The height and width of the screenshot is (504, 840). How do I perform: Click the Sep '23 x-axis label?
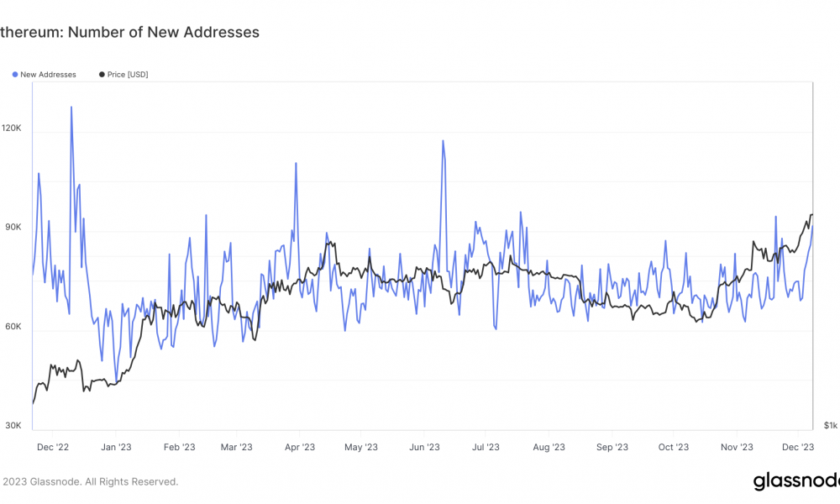coord(612,447)
